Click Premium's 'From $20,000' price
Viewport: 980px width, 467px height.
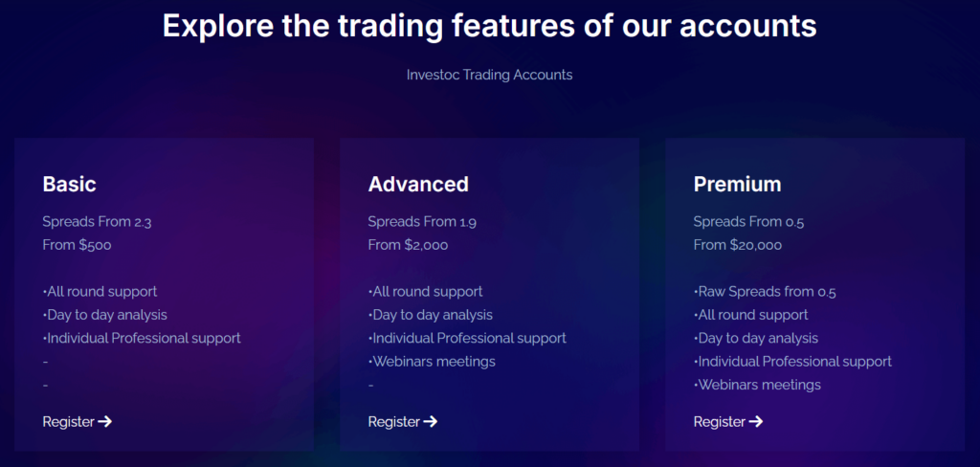pos(737,245)
